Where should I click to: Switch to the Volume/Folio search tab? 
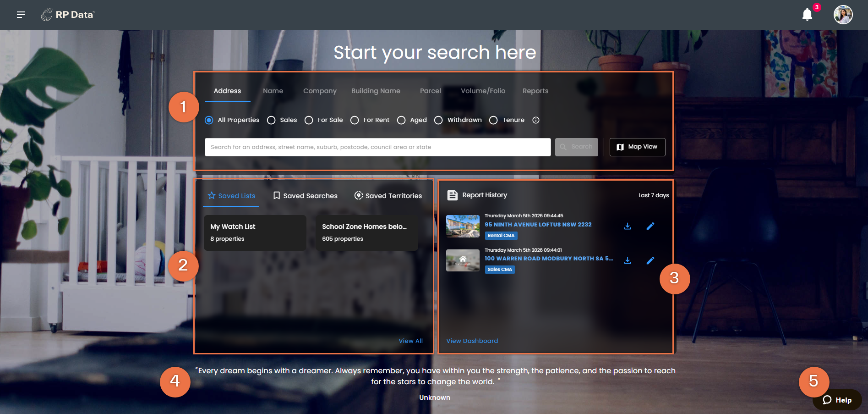coord(483,91)
